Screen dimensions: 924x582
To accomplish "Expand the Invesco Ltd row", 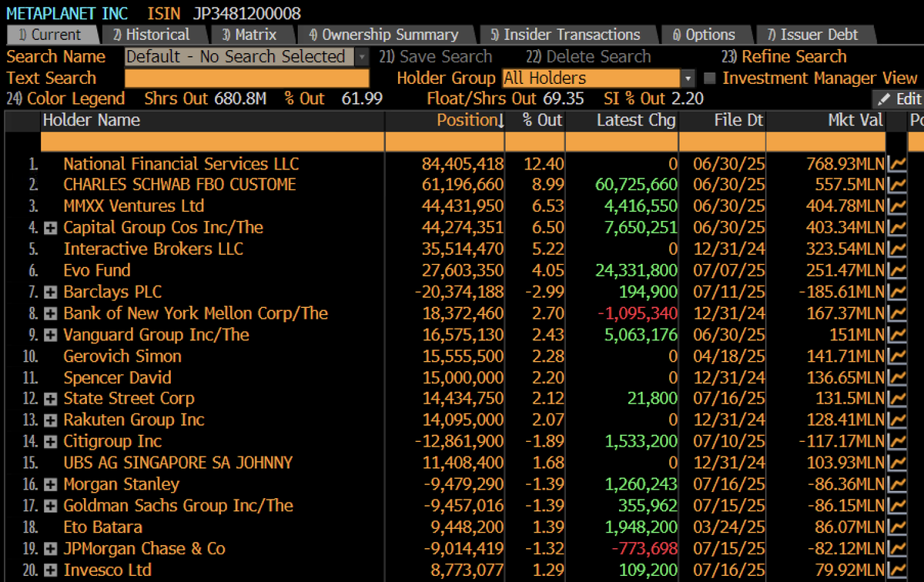I will point(51,570).
